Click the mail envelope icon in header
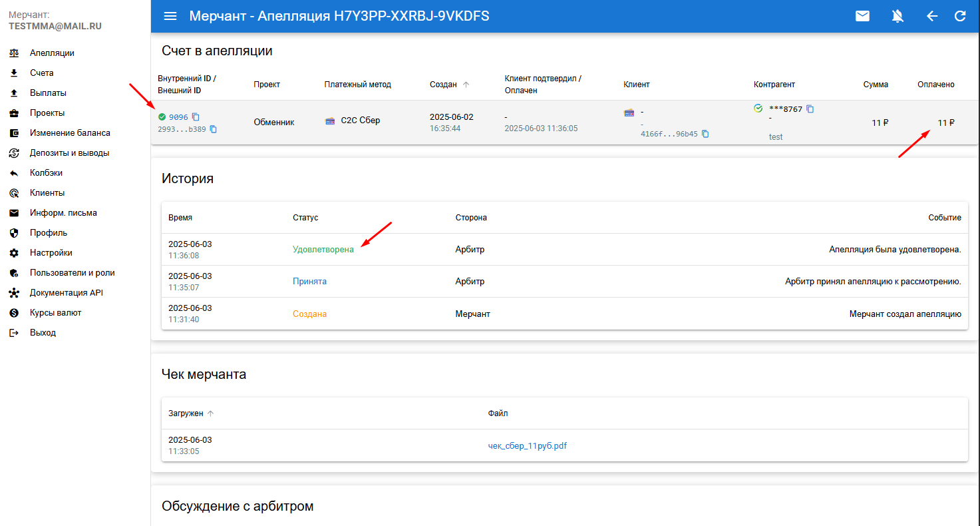980x526 pixels. 862,16
